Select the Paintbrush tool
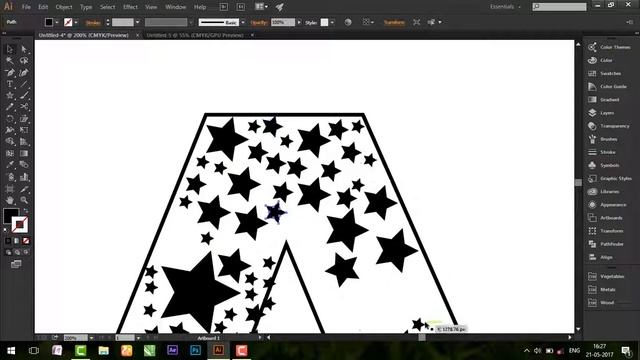This screenshot has width=640, height=360. pyautogui.click(x=24, y=96)
